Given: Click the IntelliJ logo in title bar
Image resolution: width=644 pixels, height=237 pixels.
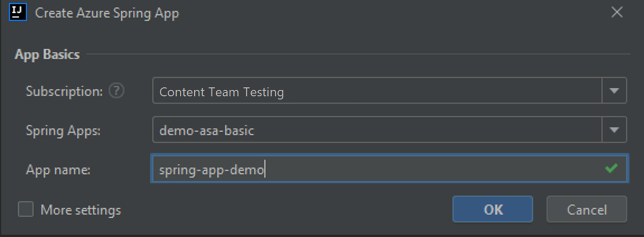Looking at the screenshot, I should [18, 12].
